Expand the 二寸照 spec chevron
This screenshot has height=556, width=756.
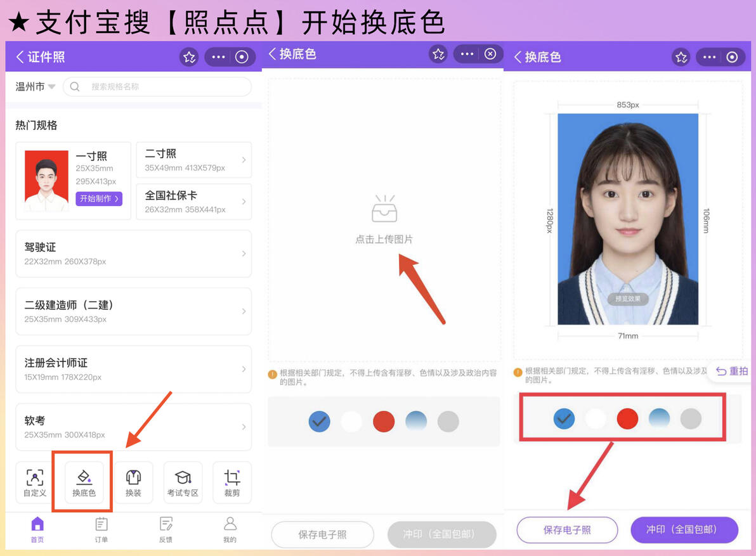[x=244, y=160]
